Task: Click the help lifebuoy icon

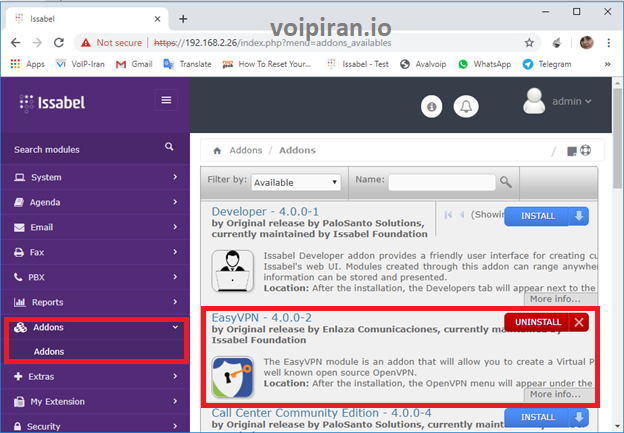Action: point(585,150)
